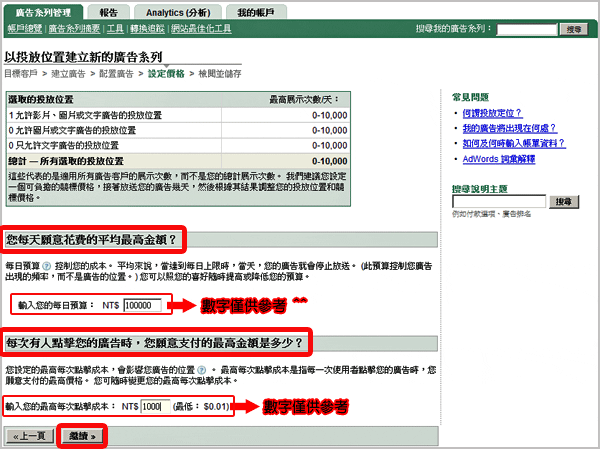
Task: Focus the maximum cost-per-click NT$ input field
Action: 155,407
